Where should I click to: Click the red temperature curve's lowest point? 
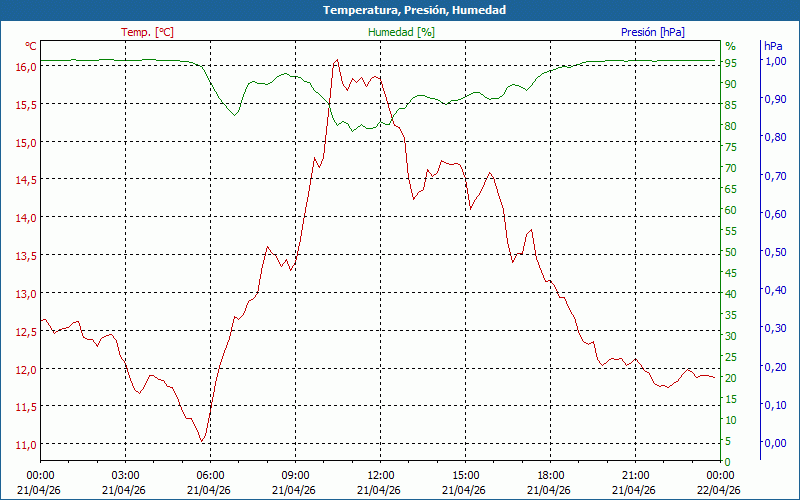coord(202,441)
